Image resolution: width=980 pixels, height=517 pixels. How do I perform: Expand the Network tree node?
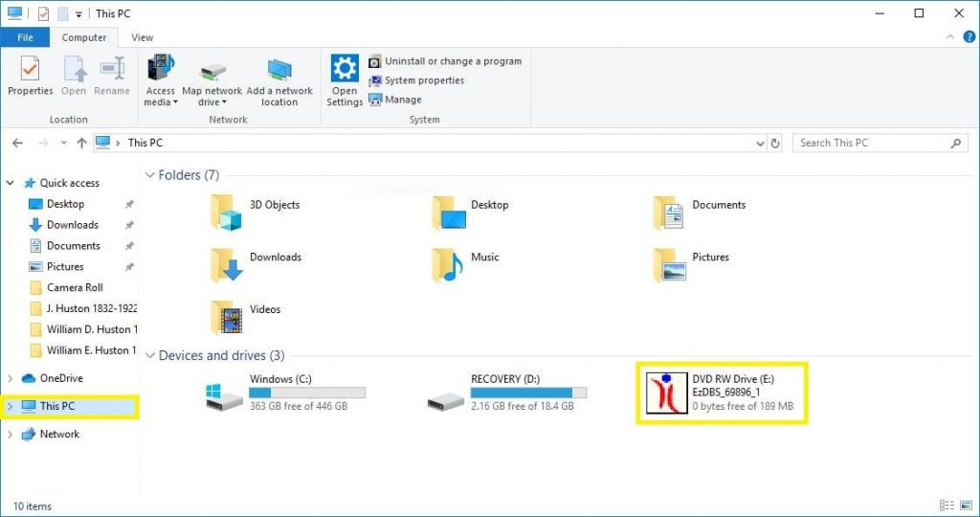pos(10,434)
